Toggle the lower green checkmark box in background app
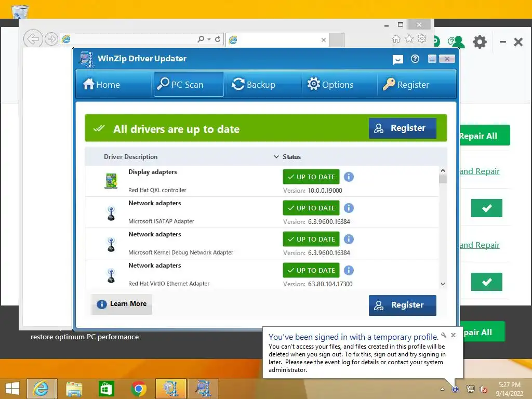This screenshot has width=532, height=399. pos(486,282)
